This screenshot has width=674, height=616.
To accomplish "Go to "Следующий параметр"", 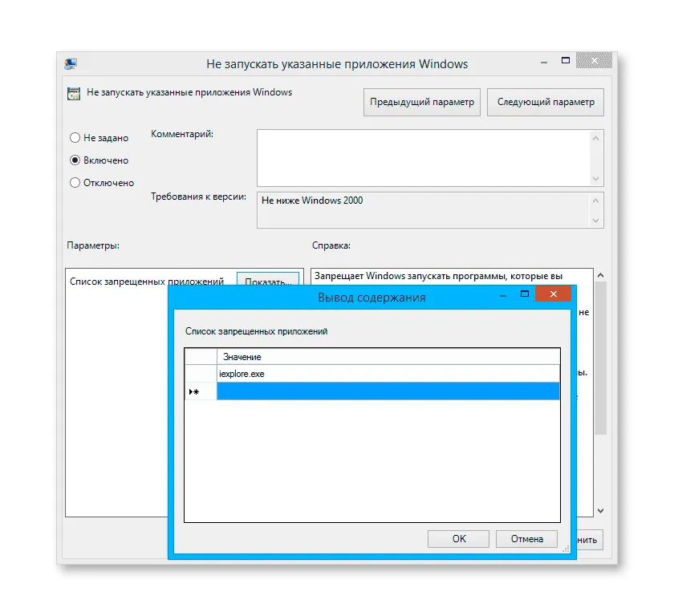I will point(546,102).
